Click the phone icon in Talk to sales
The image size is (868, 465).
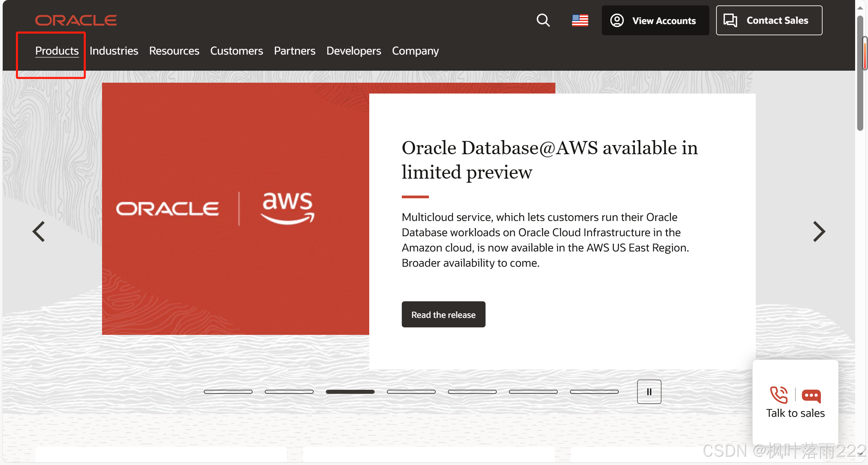click(x=779, y=395)
